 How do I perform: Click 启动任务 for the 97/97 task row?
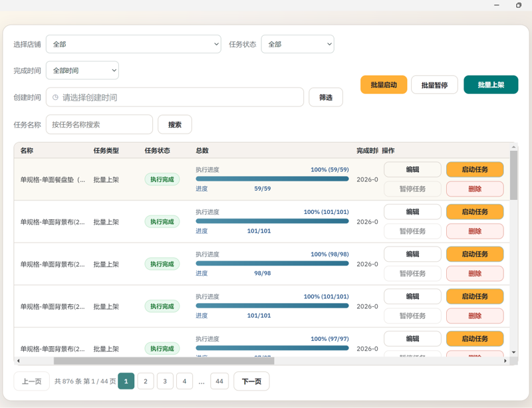(475, 338)
